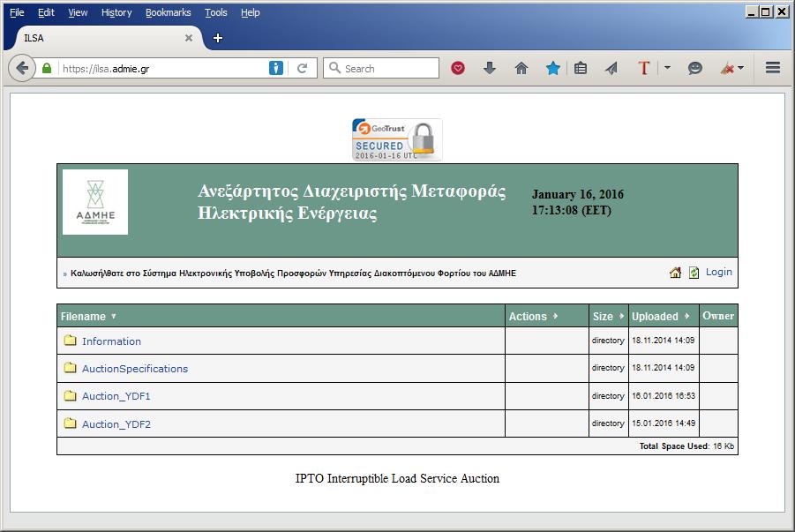
Task: Open dropdown arrow next to the T icon
Action: (x=667, y=67)
